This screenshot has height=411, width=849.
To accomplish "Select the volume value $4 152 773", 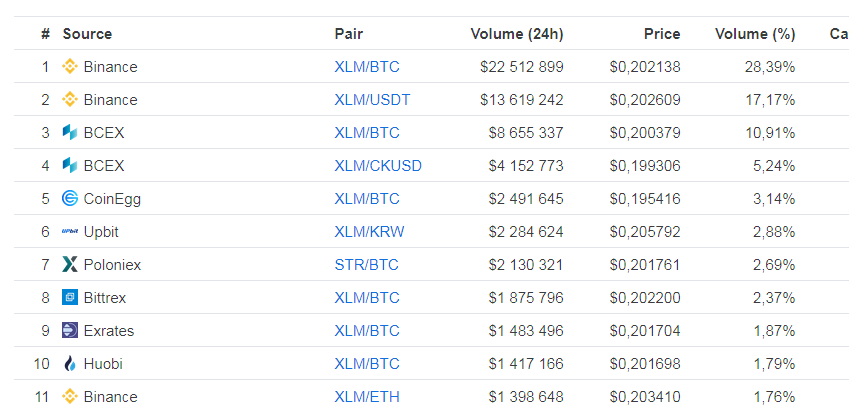I will click(526, 166).
